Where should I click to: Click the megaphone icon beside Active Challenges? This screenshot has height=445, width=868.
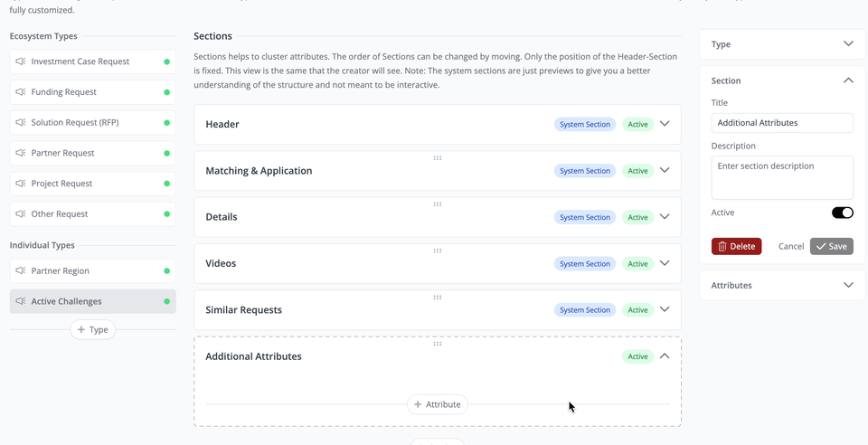[21, 301]
